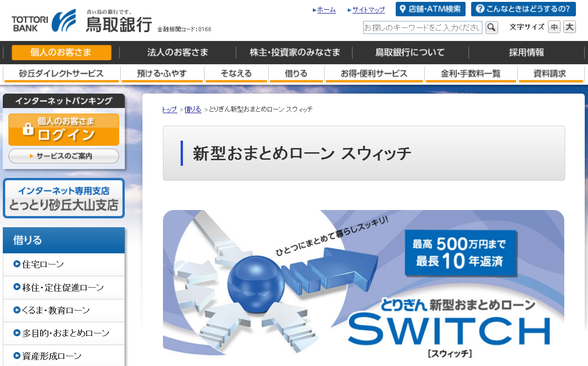Switch to the 法人のお客さま tab
Screen dimensions: 588x366
(177, 53)
